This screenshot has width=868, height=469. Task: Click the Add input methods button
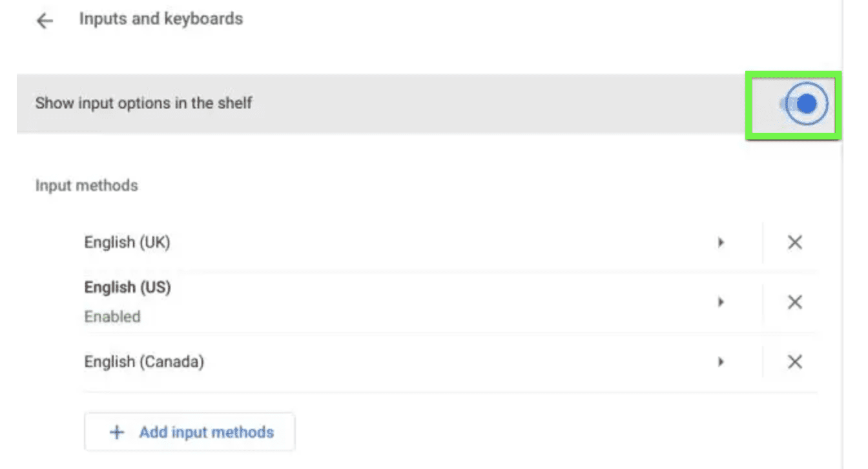[189, 432]
